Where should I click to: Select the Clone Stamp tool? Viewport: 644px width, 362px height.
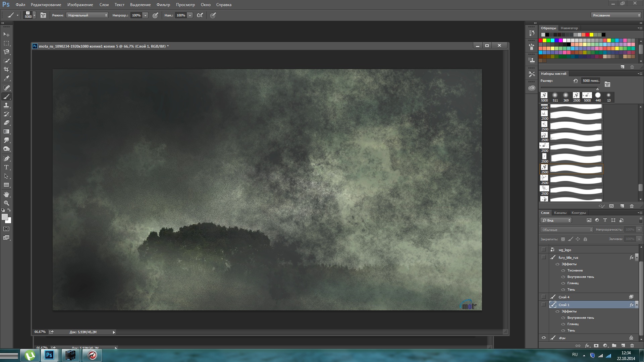click(6, 105)
